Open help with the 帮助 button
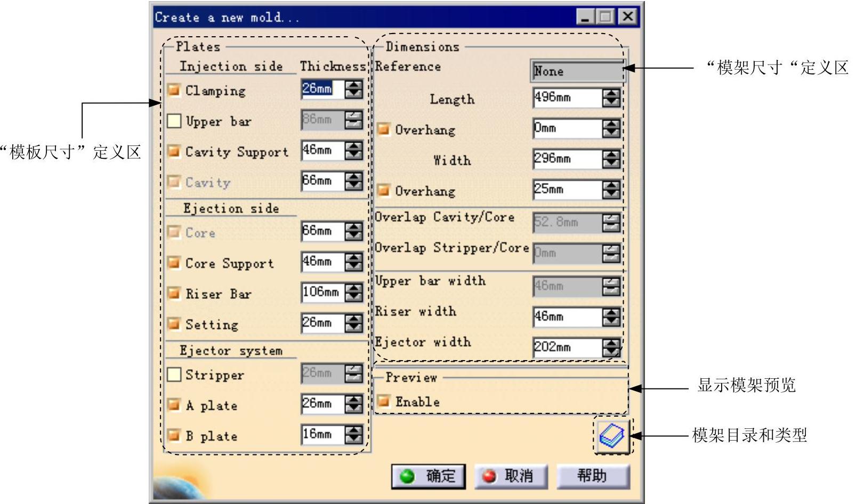Screen dimensions: 856x504 pyautogui.click(x=593, y=476)
